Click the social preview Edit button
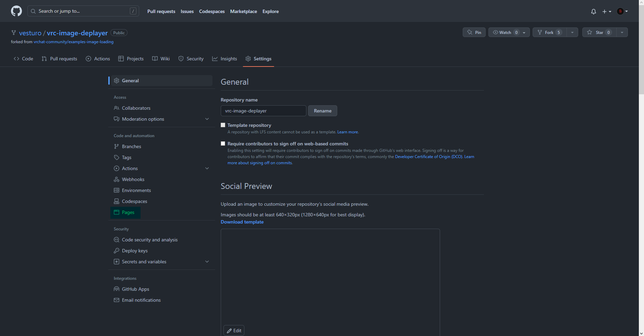The height and width of the screenshot is (336, 644). pyautogui.click(x=234, y=331)
